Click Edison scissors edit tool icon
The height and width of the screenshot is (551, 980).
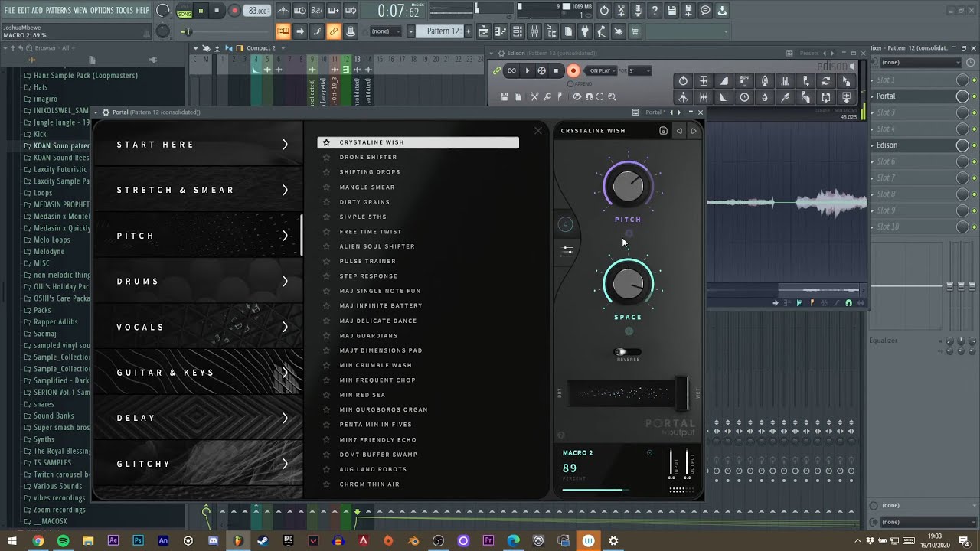(x=534, y=96)
